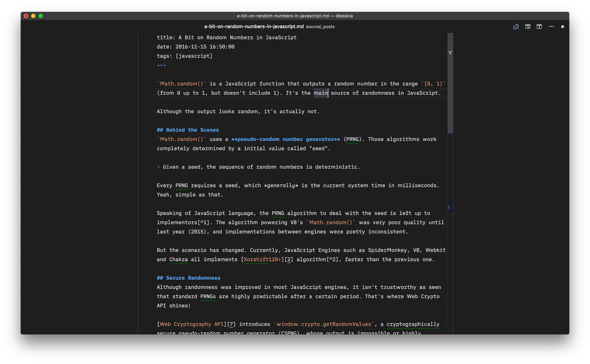Viewport: 590px width, 364px height.
Task: Click the Xorshift128+ link text
Action: 262,260
